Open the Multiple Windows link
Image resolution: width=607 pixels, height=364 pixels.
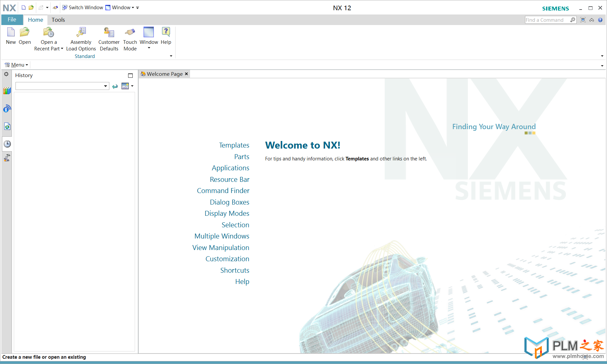pos(222,236)
